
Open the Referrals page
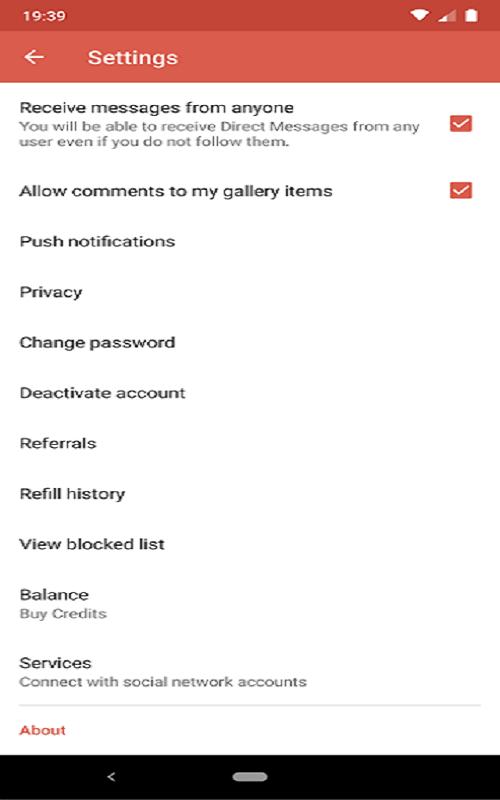(x=250, y=443)
